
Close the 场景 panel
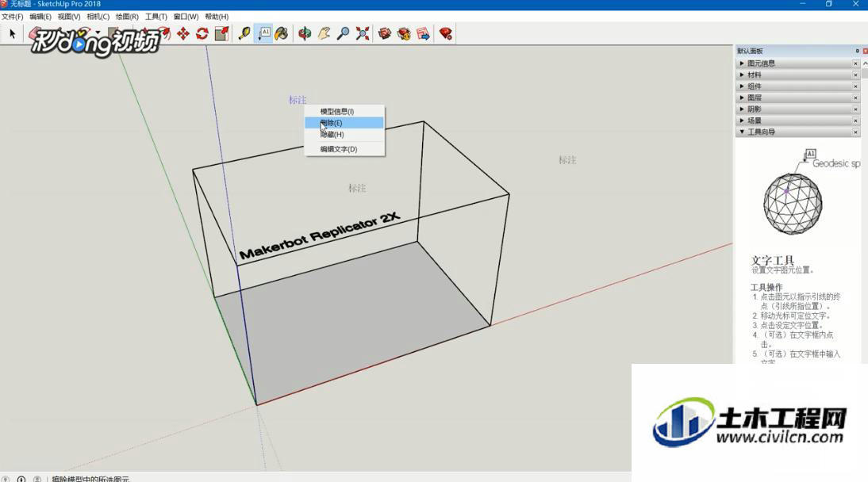coord(855,120)
